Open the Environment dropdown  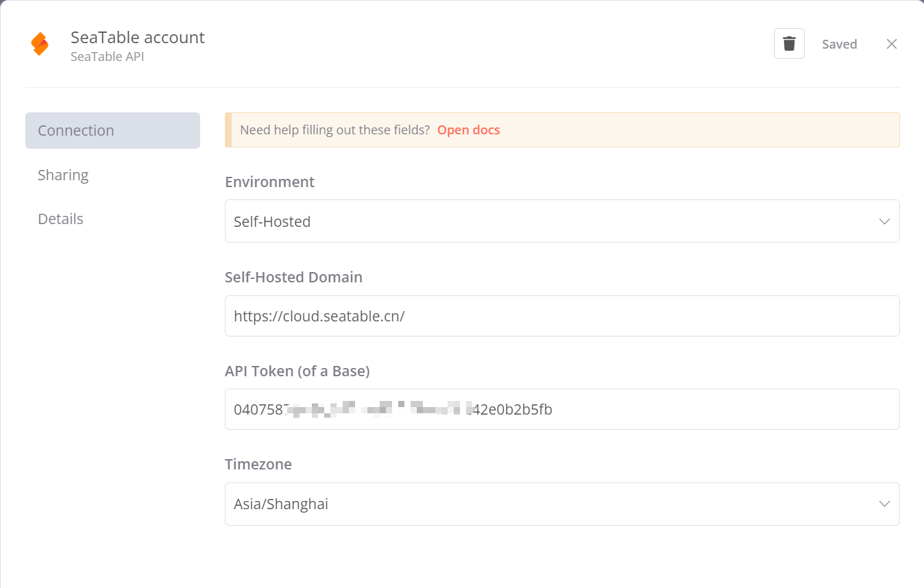562,221
